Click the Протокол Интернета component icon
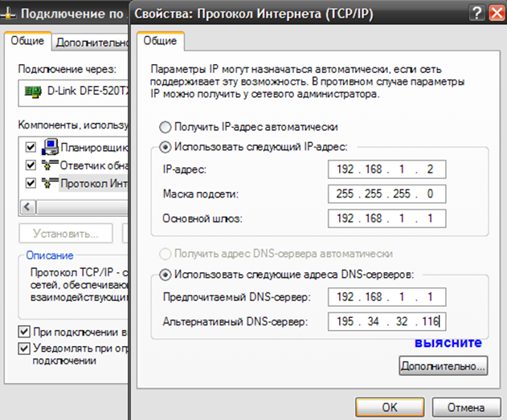Image resolution: width=507 pixels, height=420 pixels. (x=50, y=183)
